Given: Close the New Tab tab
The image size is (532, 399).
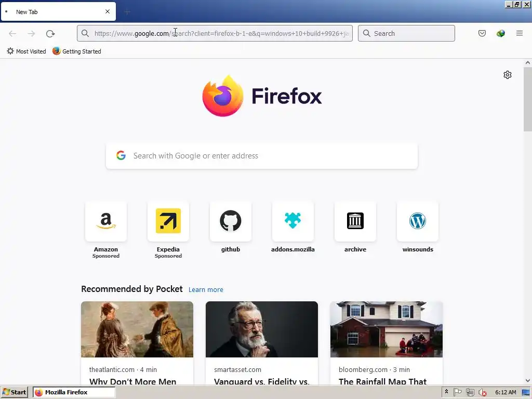Looking at the screenshot, I should tap(108, 11).
